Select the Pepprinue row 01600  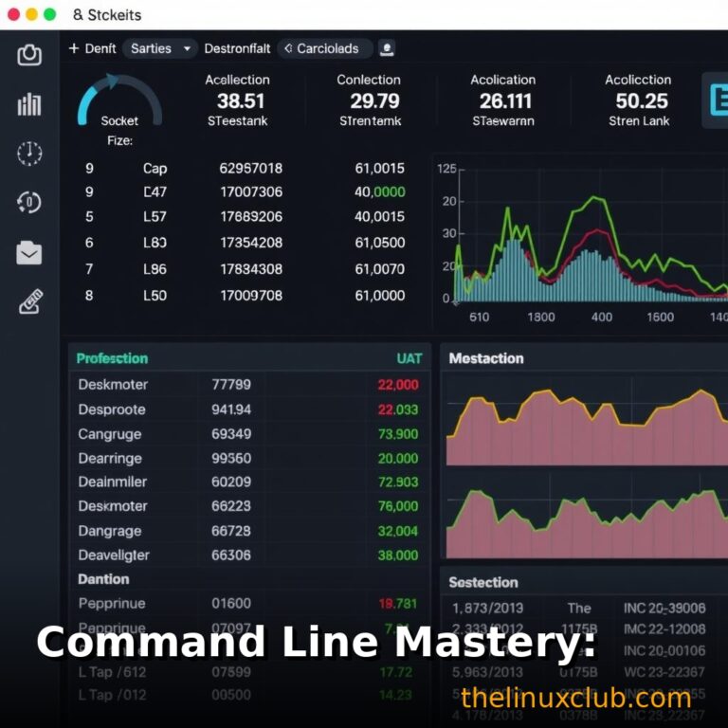pyautogui.click(x=249, y=604)
